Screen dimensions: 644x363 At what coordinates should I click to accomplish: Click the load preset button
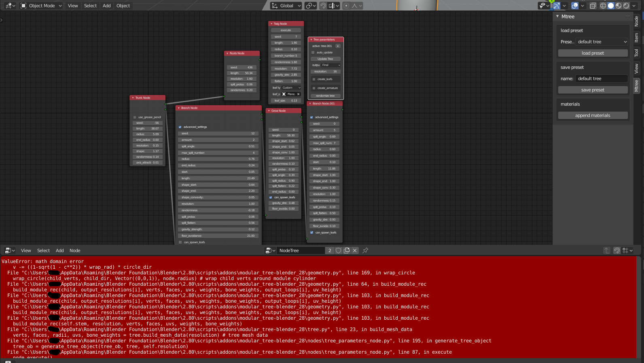[x=593, y=53]
